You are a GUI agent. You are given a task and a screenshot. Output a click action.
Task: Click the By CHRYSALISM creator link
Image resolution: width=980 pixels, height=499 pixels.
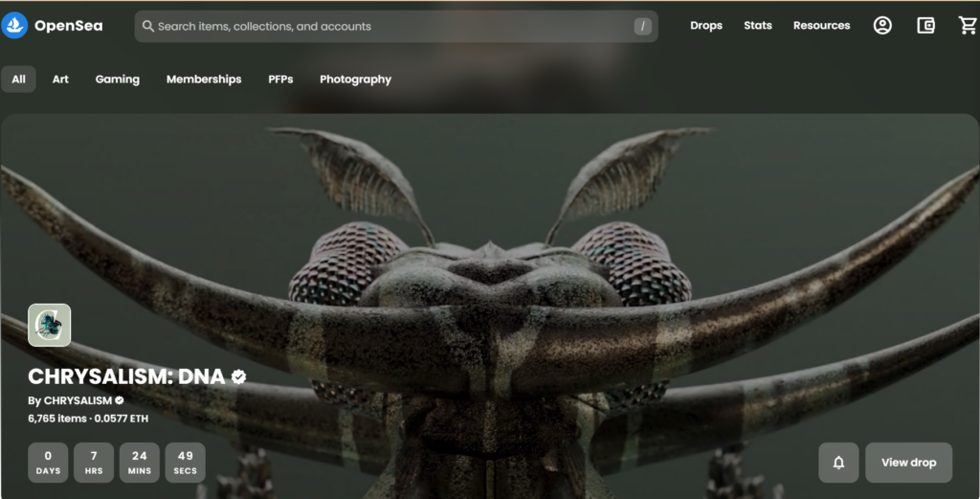tap(70, 400)
